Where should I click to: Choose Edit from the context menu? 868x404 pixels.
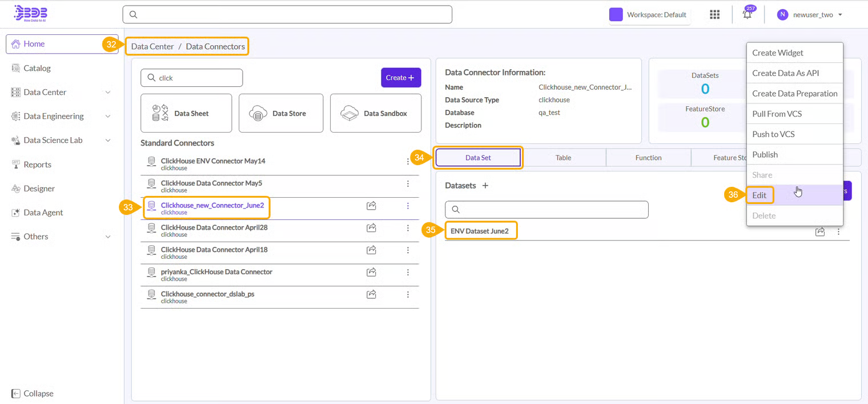coord(759,195)
